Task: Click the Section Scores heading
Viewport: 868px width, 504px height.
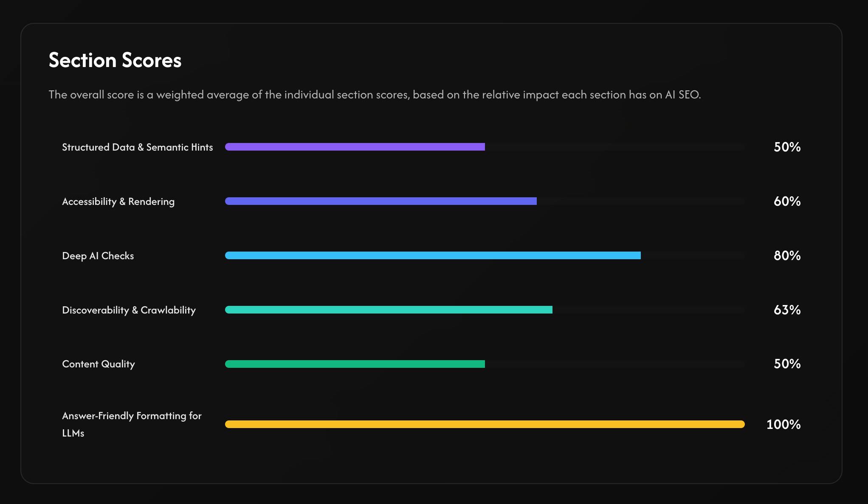Action: pos(115,60)
